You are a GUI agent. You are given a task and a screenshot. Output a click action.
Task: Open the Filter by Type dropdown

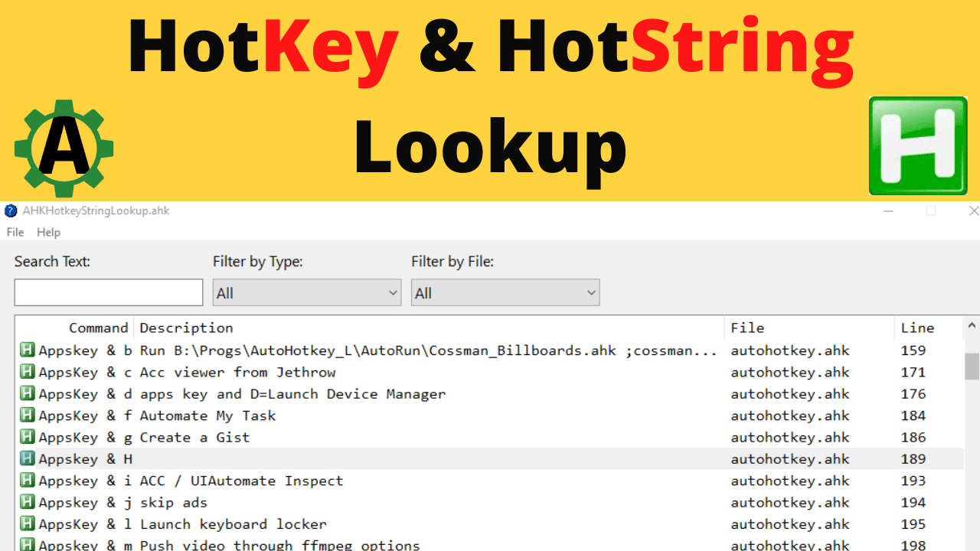pyautogui.click(x=307, y=292)
